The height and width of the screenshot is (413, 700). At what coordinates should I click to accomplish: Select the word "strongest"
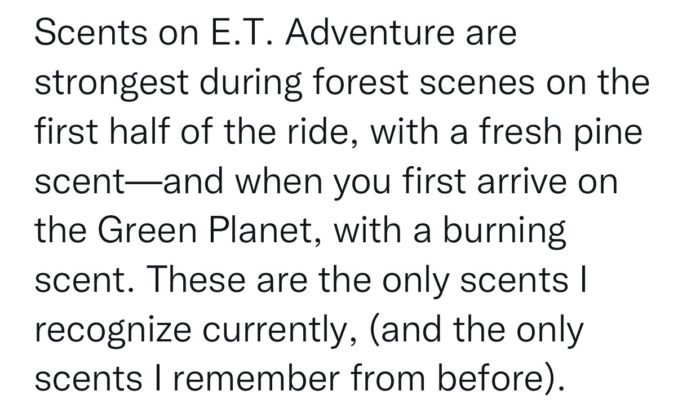click(112, 85)
